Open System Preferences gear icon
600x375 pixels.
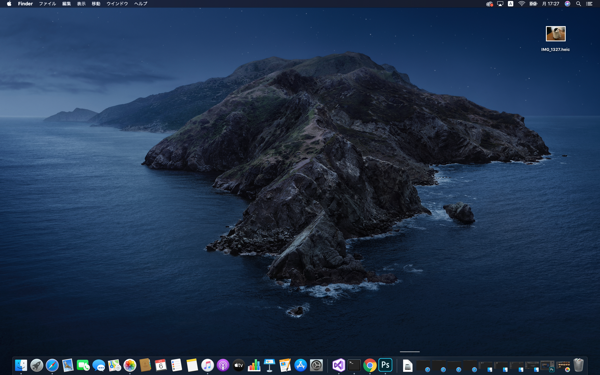(x=316, y=365)
